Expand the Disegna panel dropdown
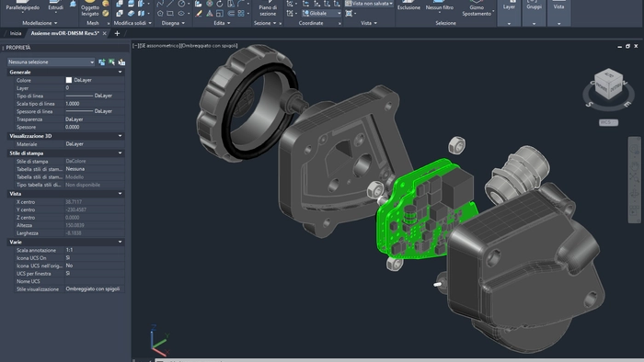Image resolution: width=644 pixels, height=362 pixels. 173,23
